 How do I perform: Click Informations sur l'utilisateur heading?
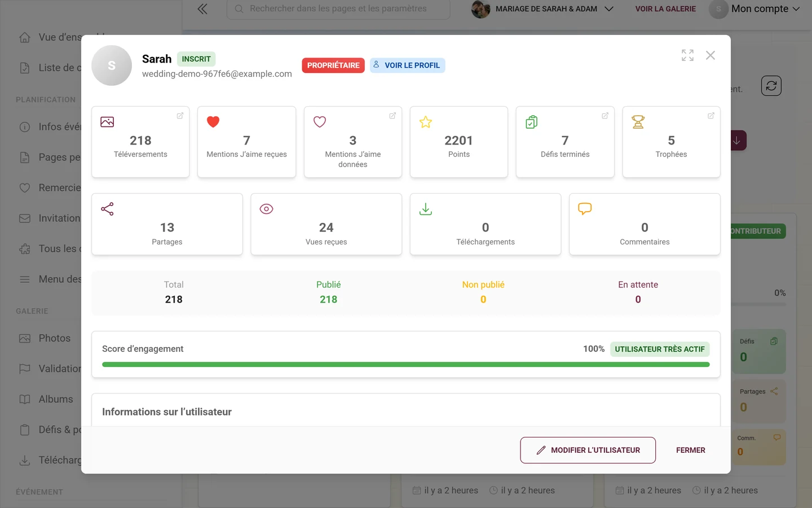(x=167, y=412)
